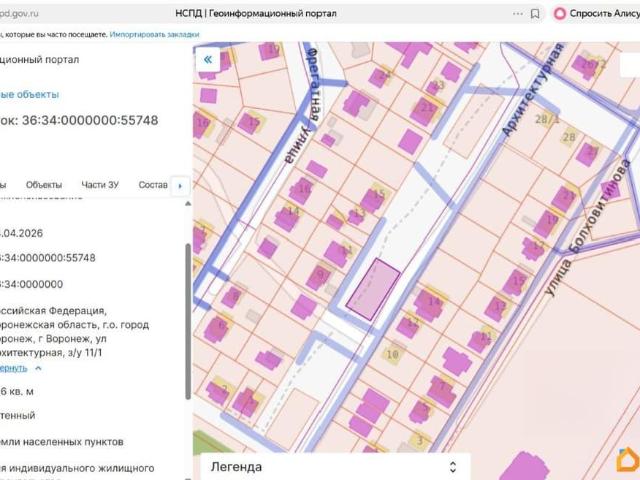The image size is (640, 480).
Task: Collapse the address with the Свернуть link
Action: click(x=20, y=368)
